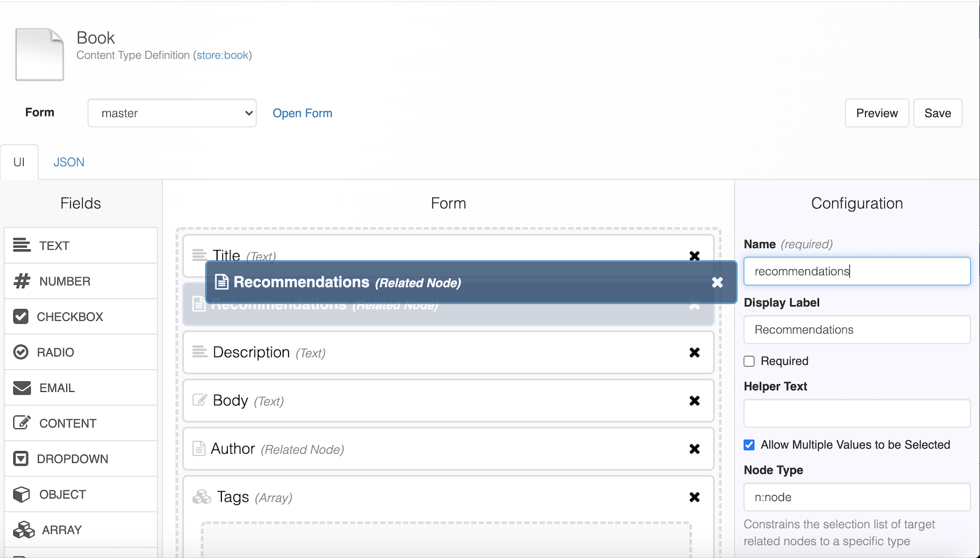This screenshot has width=980, height=558.
Task: Pick the OBJECT cube icon
Action: click(x=21, y=494)
